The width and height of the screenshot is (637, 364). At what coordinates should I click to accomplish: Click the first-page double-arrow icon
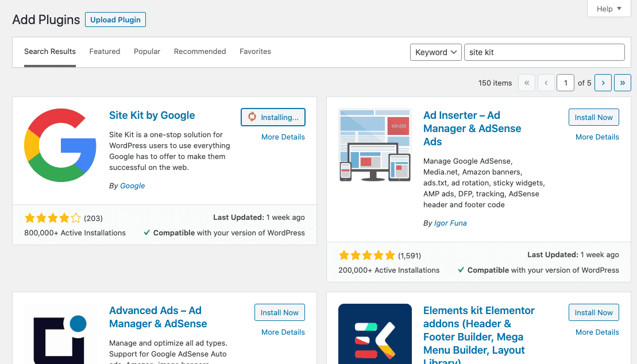[x=527, y=83]
